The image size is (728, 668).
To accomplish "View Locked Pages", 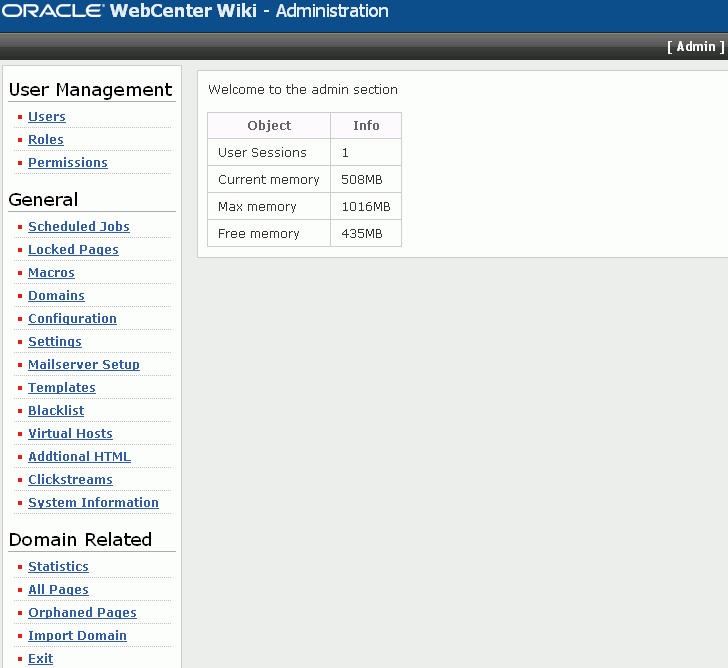I will click(73, 249).
